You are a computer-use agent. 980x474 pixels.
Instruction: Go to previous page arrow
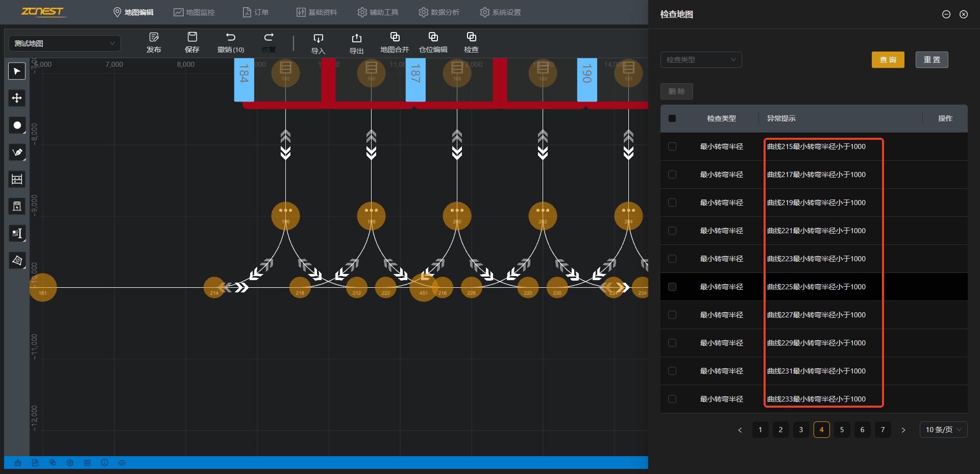point(740,430)
